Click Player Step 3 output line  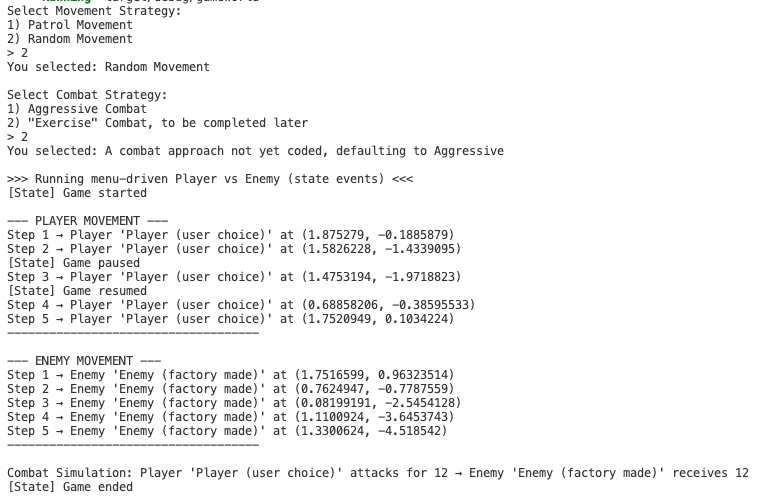tap(234, 277)
